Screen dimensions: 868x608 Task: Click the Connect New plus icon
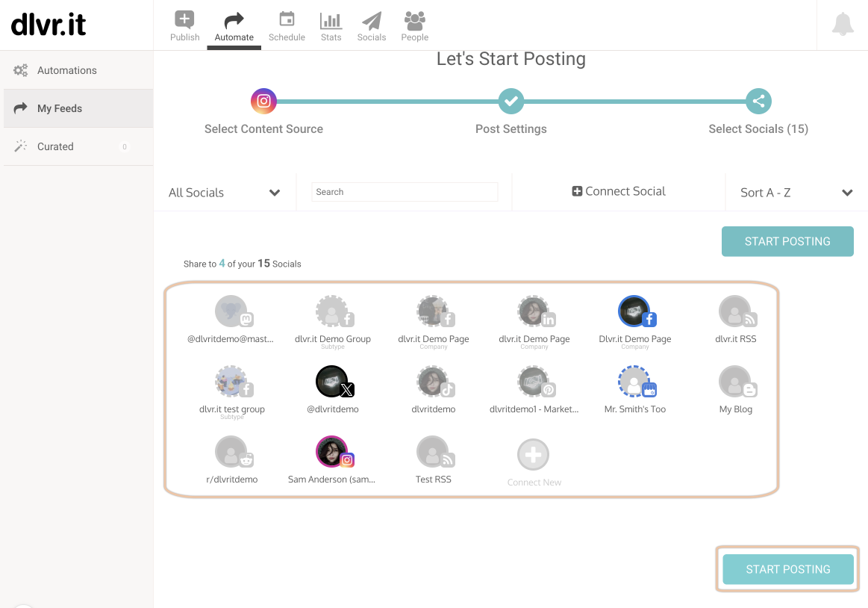tap(533, 455)
